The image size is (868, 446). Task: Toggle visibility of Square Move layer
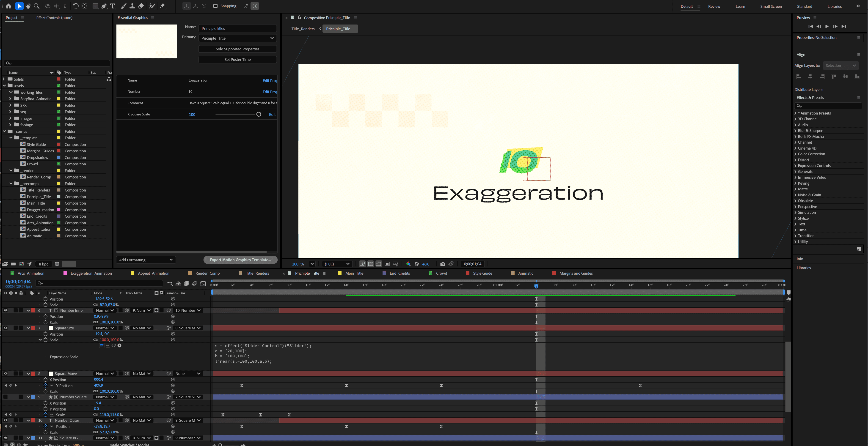pyautogui.click(x=6, y=374)
